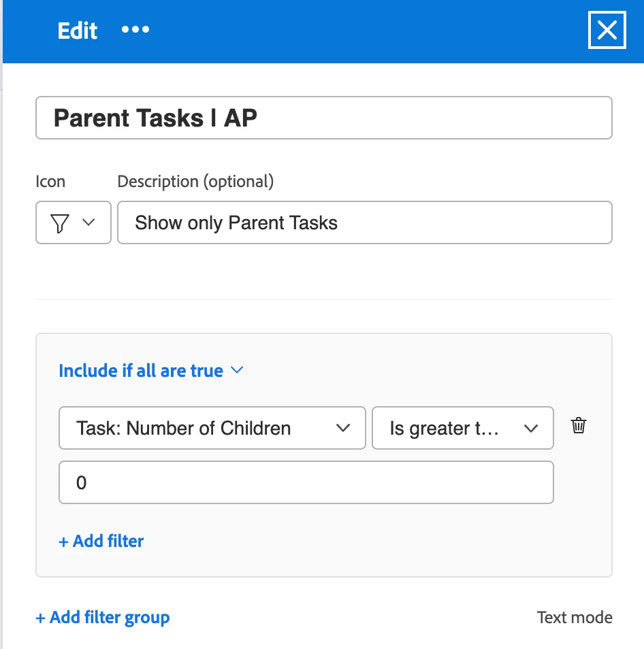
Task: Focus the filter value field containing 0
Action: click(x=306, y=483)
